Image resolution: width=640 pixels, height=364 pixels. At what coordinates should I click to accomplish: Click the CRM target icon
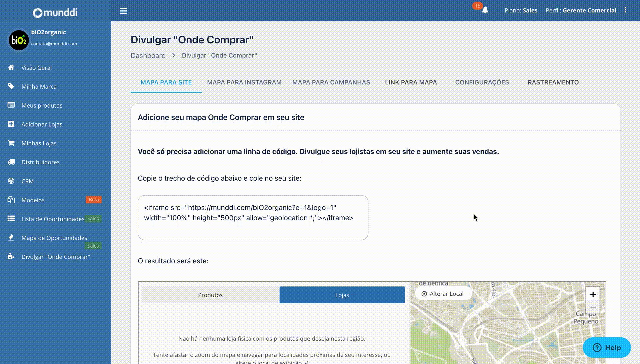pos(11,181)
